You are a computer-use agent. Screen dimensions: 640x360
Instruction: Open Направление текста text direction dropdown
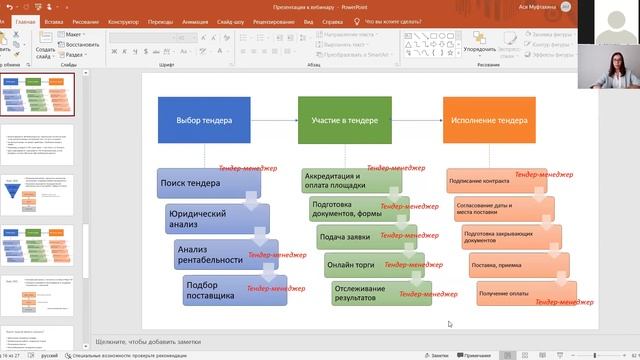tap(347, 35)
